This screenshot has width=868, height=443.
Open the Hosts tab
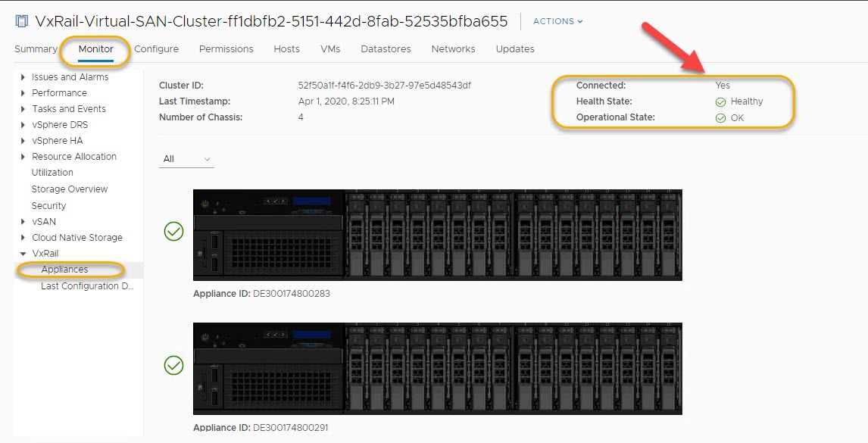pos(287,48)
